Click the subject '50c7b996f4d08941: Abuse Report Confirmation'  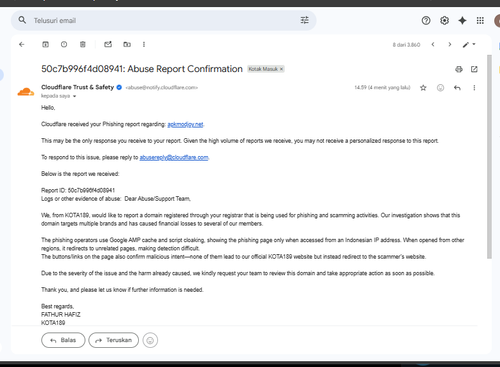tap(142, 69)
